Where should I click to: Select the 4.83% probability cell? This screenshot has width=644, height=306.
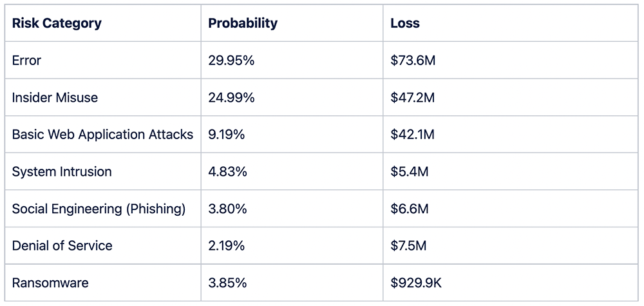pos(228,171)
